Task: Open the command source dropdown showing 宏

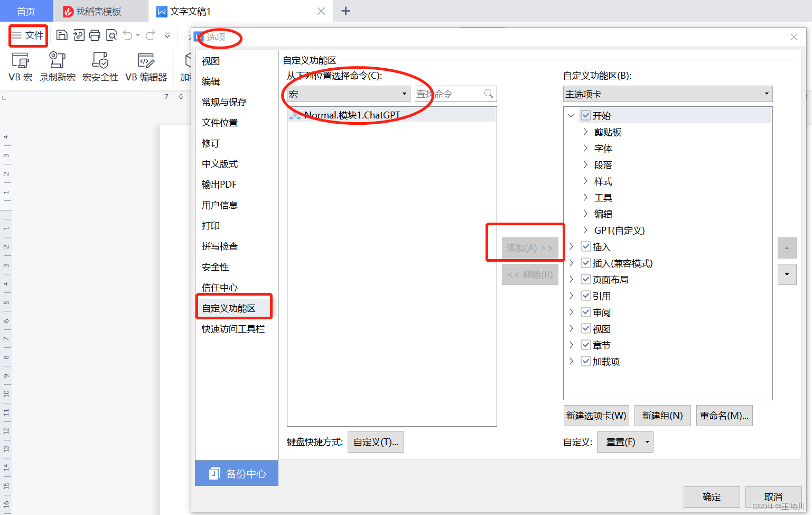Action: tap(349, 94)
